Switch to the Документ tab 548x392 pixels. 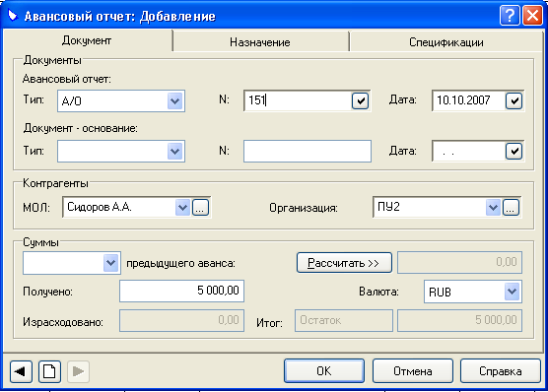point(87,40)
